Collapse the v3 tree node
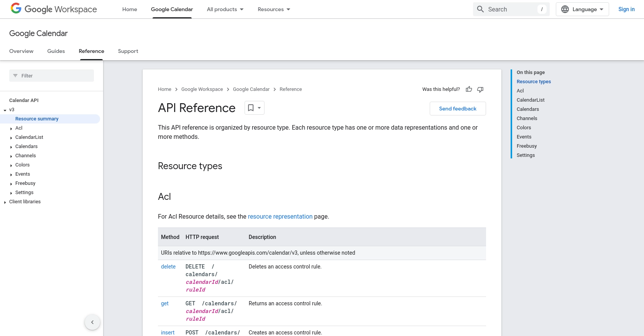 (x=5, y=110)
